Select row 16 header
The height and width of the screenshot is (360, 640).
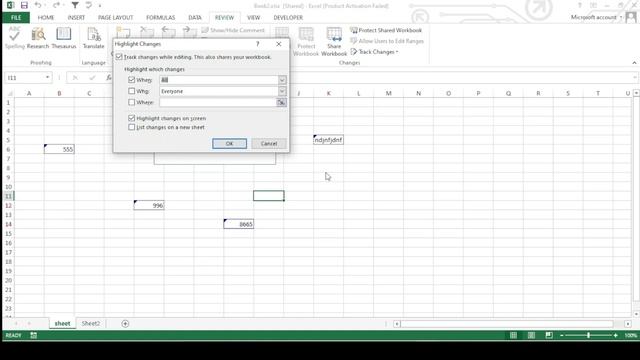coord(8,243)
